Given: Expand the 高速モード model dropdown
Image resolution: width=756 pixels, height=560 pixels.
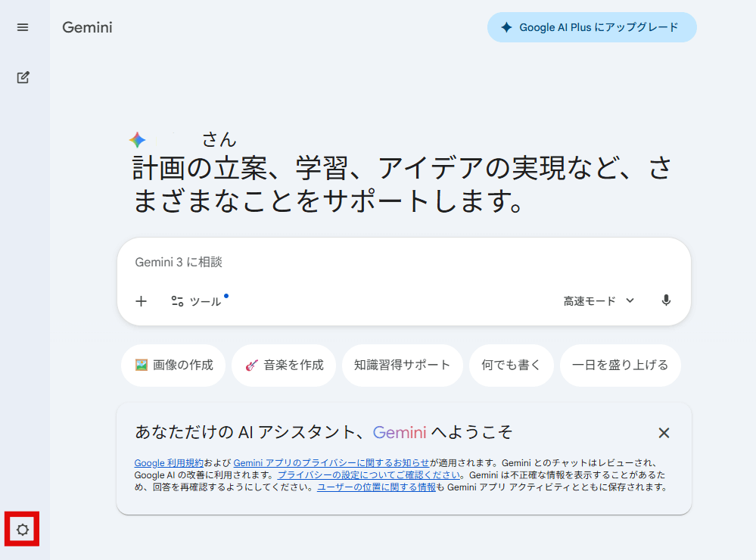Looking at the screenshot, I should coord(599,301).
